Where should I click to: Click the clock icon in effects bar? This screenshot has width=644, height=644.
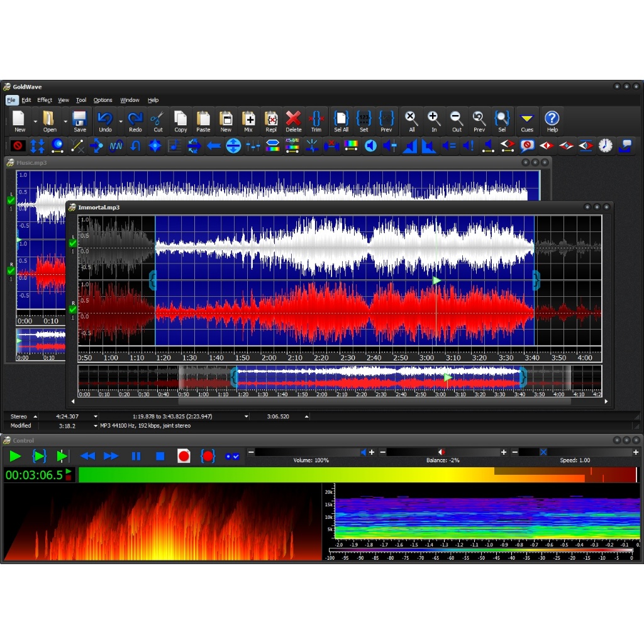click(605, 146)
